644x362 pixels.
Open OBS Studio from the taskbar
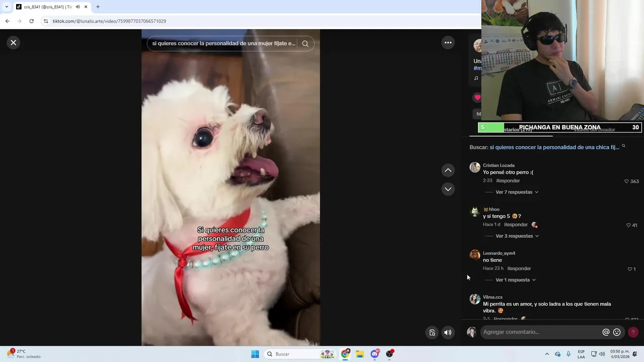point(389,354)
